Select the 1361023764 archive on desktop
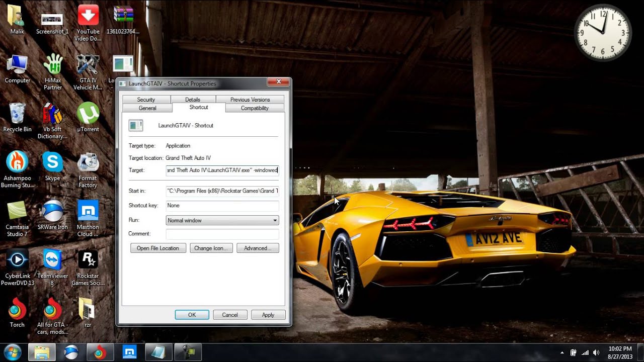 pyautogui.click(x=123, y=20)
